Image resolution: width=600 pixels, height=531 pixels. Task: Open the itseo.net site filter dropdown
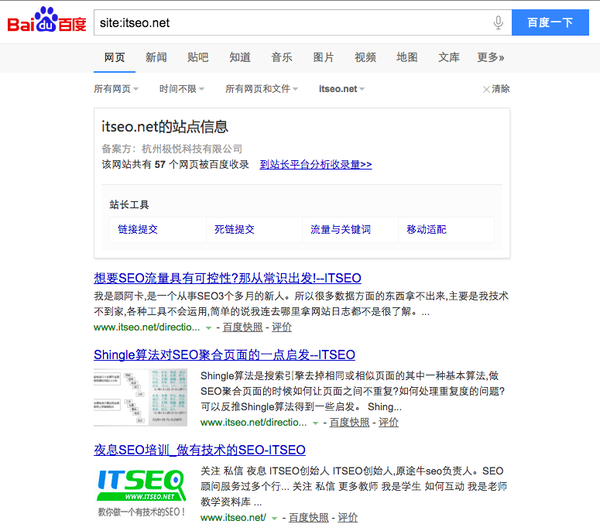341,89
